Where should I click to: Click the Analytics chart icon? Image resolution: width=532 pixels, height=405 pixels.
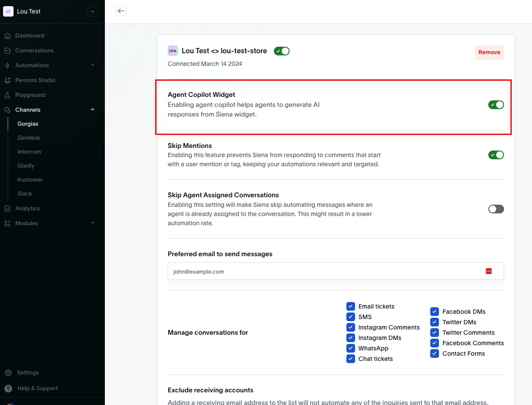pos(7,209)
